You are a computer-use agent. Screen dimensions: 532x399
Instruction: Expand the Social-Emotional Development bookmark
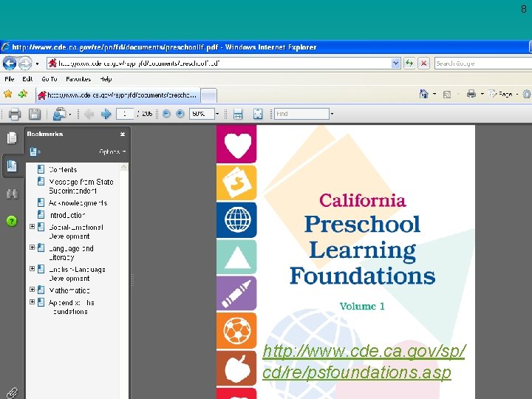pyautogui.click(x=33, y=226)
